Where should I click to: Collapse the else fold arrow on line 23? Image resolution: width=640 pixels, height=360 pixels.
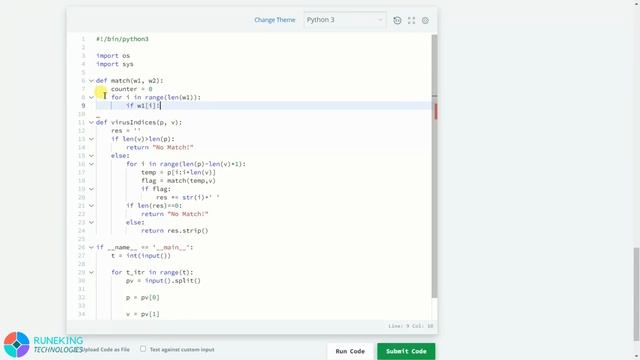[x=91, y=222]
